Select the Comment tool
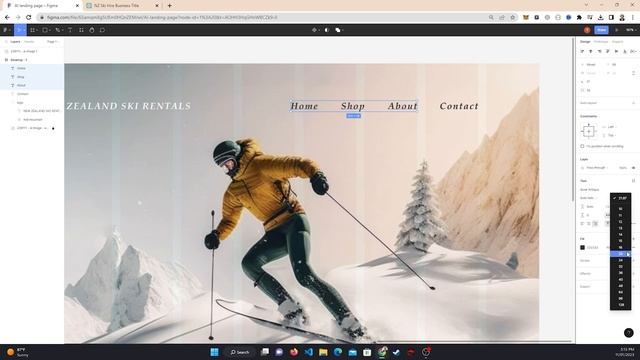 tap(102, 30)
